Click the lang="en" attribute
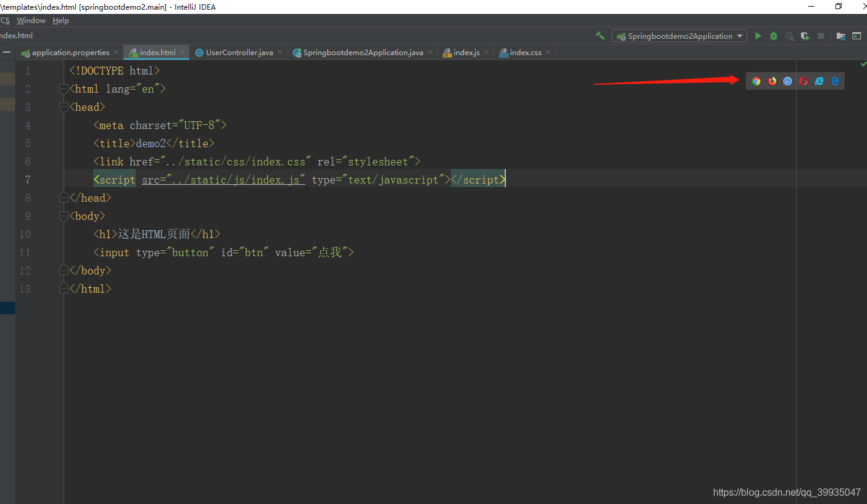Viewport: 867px width, 504px height. pos(133,89)
